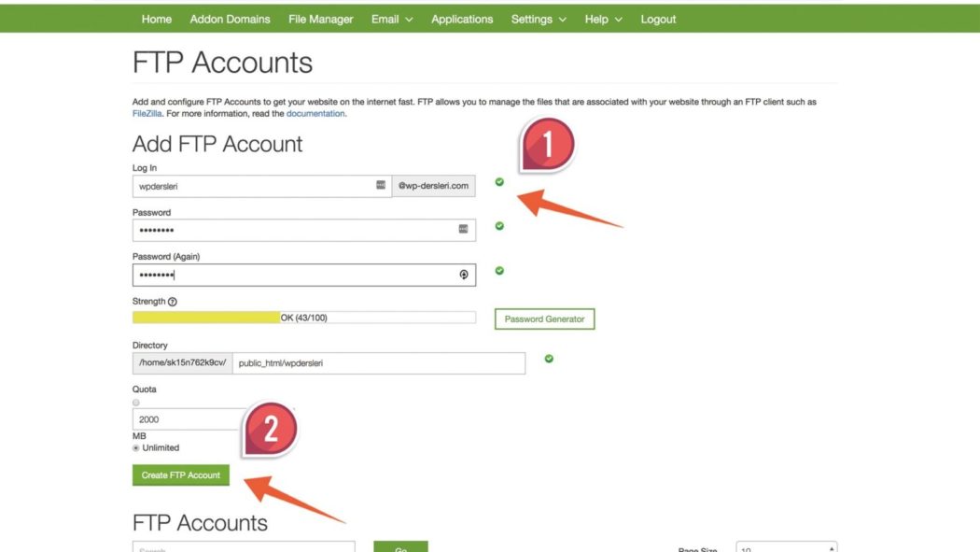980x552 pixels.
Task: Expand the Email menu dropdown
Action: 392,19
